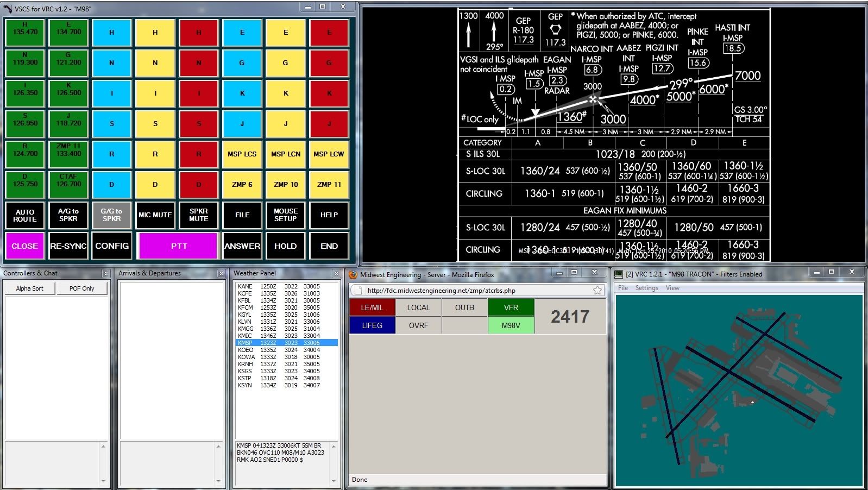Click the RE-SYNC button

[x=68, y=246]
